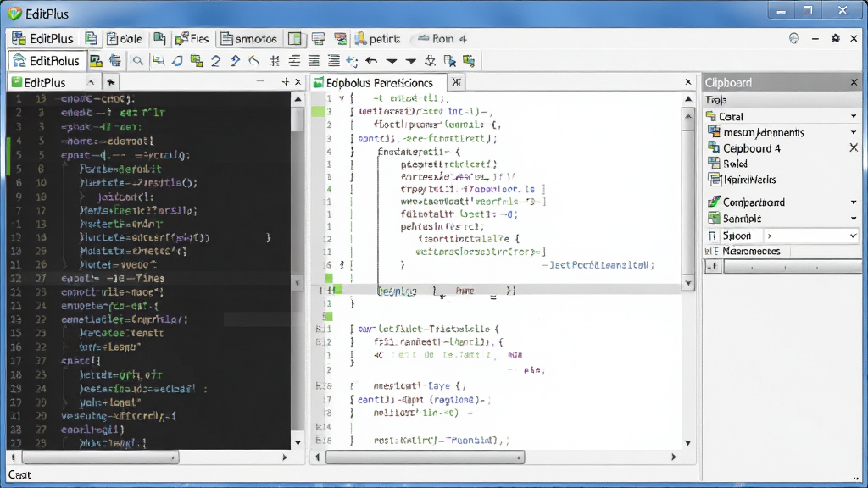Click the split-layout icon after 'smotos'

[295, 39]
